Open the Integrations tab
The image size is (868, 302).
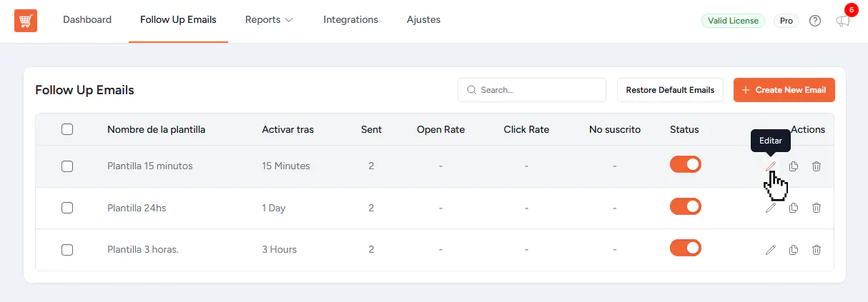pos(350,20)
